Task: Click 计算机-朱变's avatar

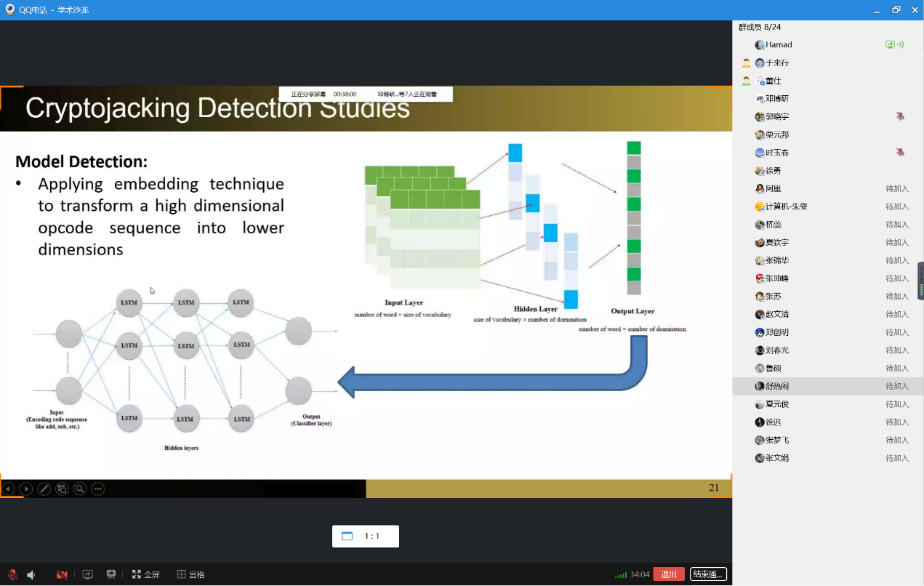Action: point(760,206)
